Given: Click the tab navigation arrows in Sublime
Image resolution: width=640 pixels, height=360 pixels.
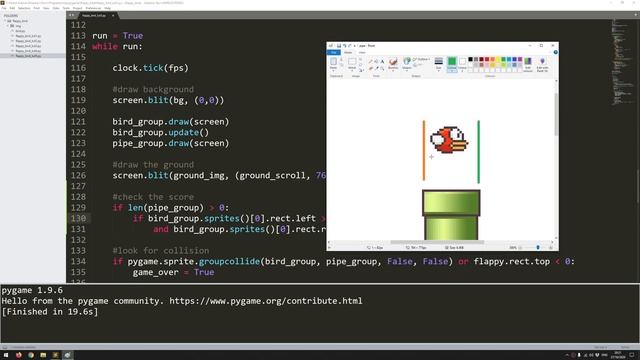Looking at the screenshot, I should 71,16.
